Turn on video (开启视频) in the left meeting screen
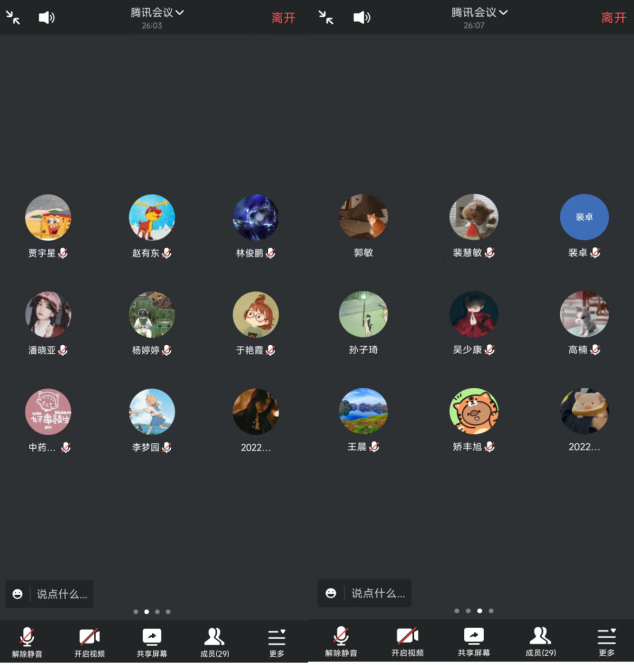Image resolution: width=634 pixels, height=665 pixels. (89, 641)
